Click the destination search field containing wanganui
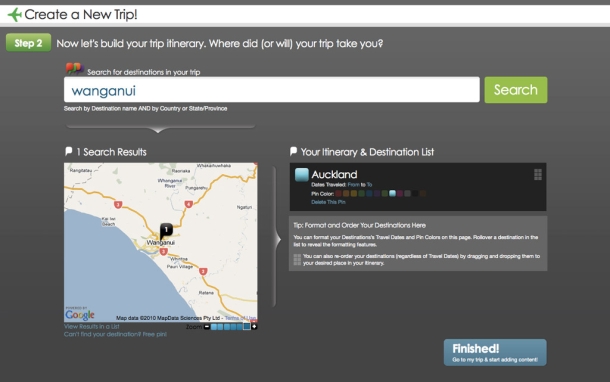The width and height of the screenshot is (610, 382). (x=272, y=90)
